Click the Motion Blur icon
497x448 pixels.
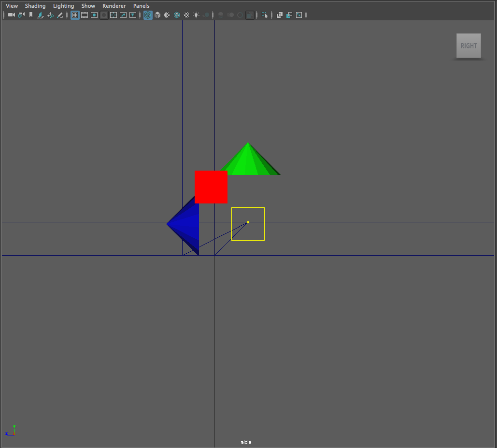coord(230,15)
